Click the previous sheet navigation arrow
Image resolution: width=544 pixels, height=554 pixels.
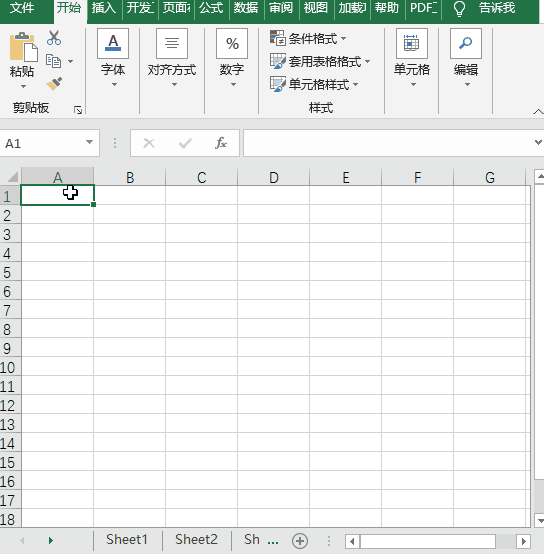coord(22,540)
